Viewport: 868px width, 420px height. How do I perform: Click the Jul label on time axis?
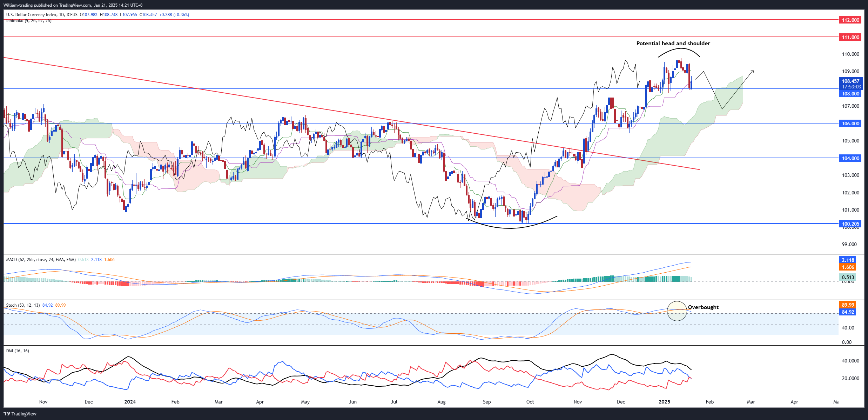tap(394, 402)
